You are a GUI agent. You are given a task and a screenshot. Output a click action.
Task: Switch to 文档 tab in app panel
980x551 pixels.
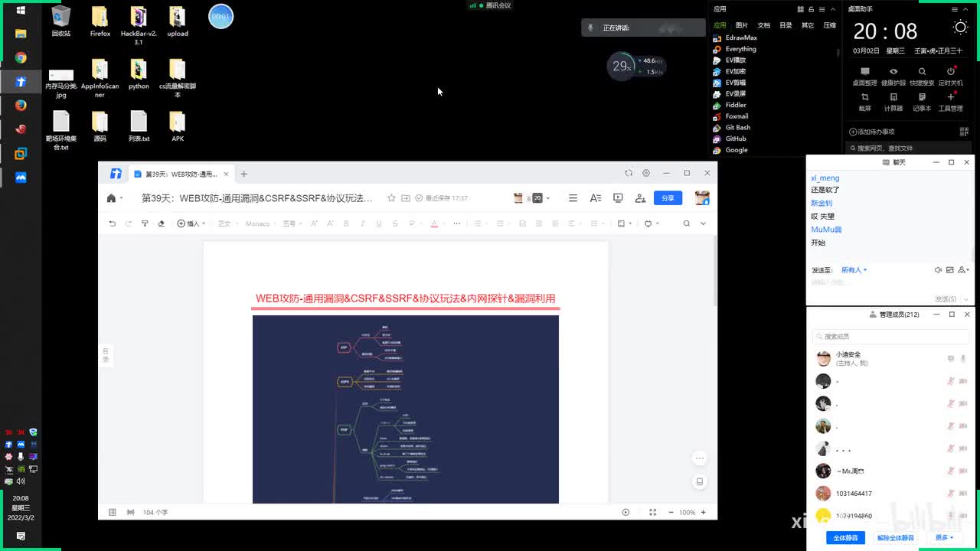coord(763,25)
